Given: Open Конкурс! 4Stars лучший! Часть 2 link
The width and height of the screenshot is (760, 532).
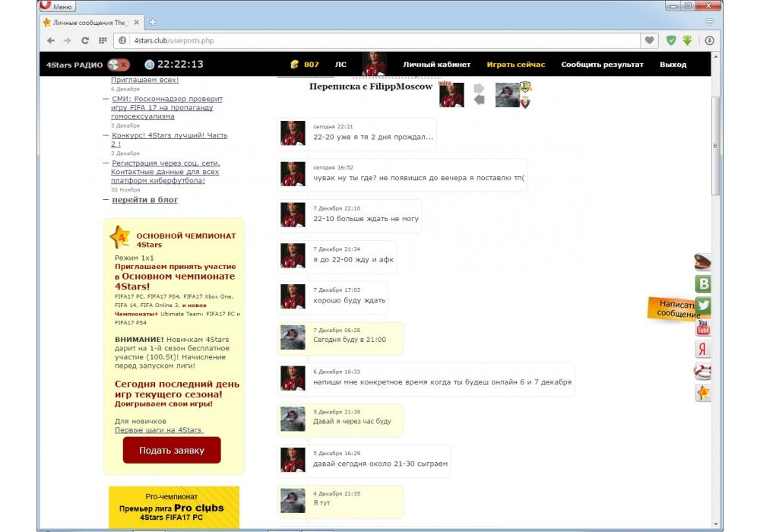Looking at the screenshot, I should click(x=169, y=140).
